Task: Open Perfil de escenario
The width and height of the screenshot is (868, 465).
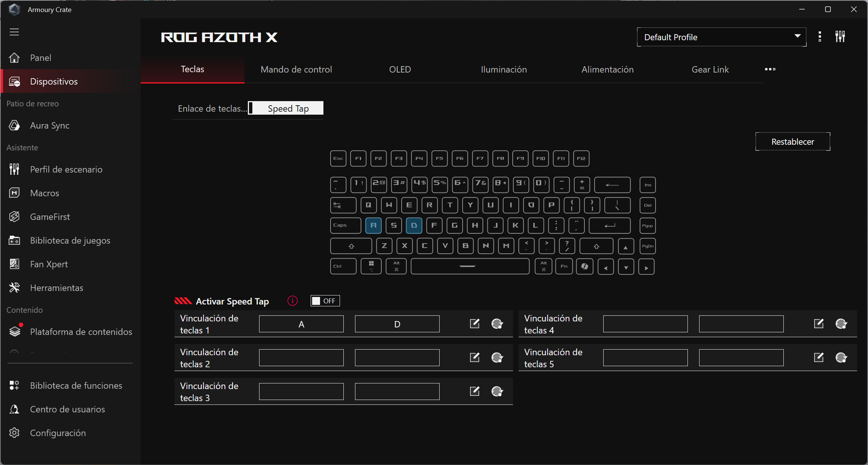Action: click(x=70, y=169)
